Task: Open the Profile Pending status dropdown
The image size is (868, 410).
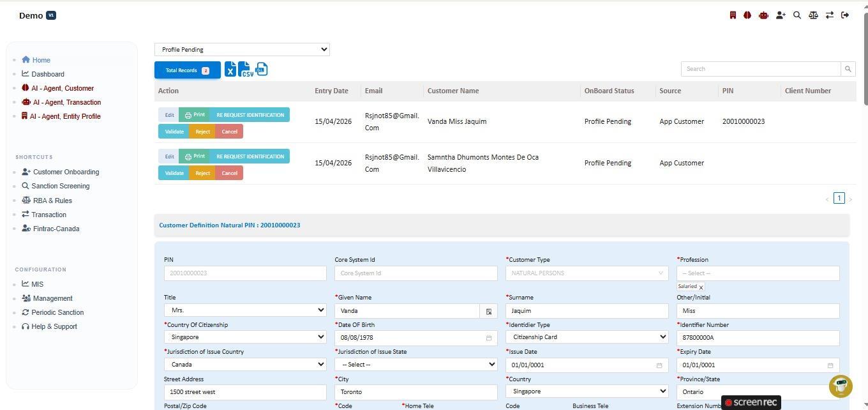Action: [x=242, y=49]
